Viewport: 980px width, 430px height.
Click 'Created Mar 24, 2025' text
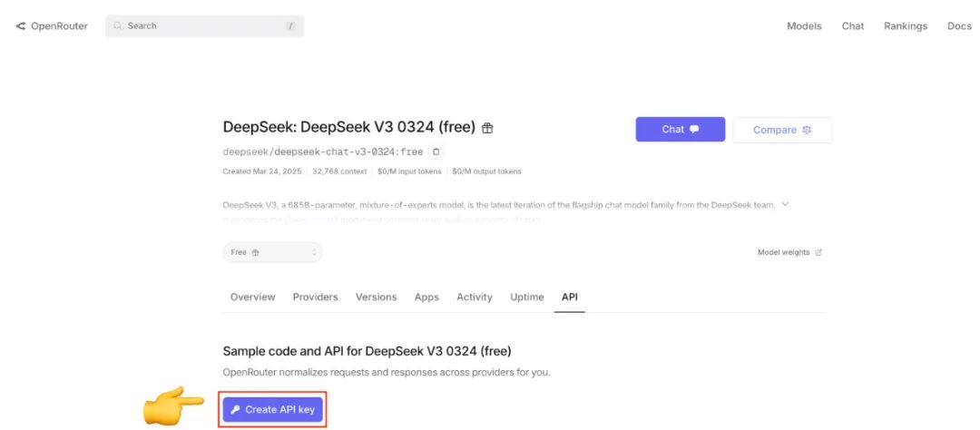pyautogui.click(x=262, y=171)
